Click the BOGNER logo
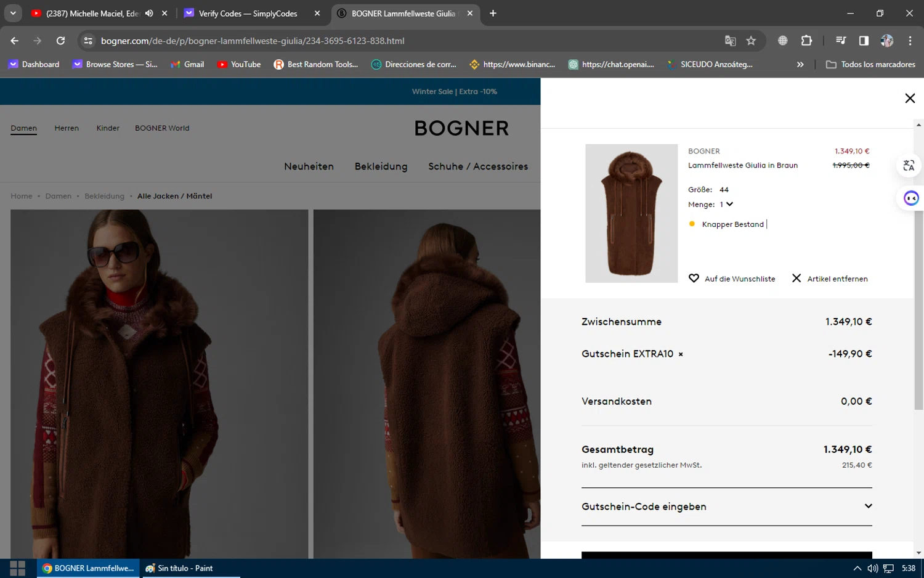Image resolution: width=924 pixels, height=578 pixels. click(x=461, y=128)
